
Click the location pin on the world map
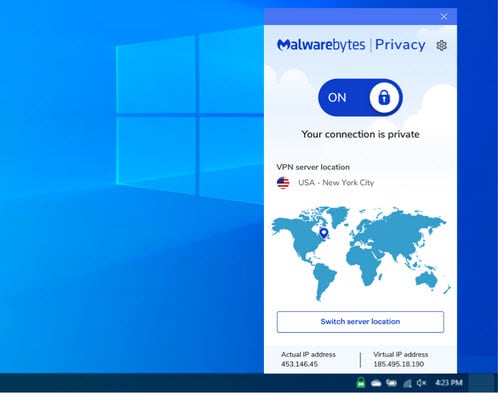click(x=324, y=233)
